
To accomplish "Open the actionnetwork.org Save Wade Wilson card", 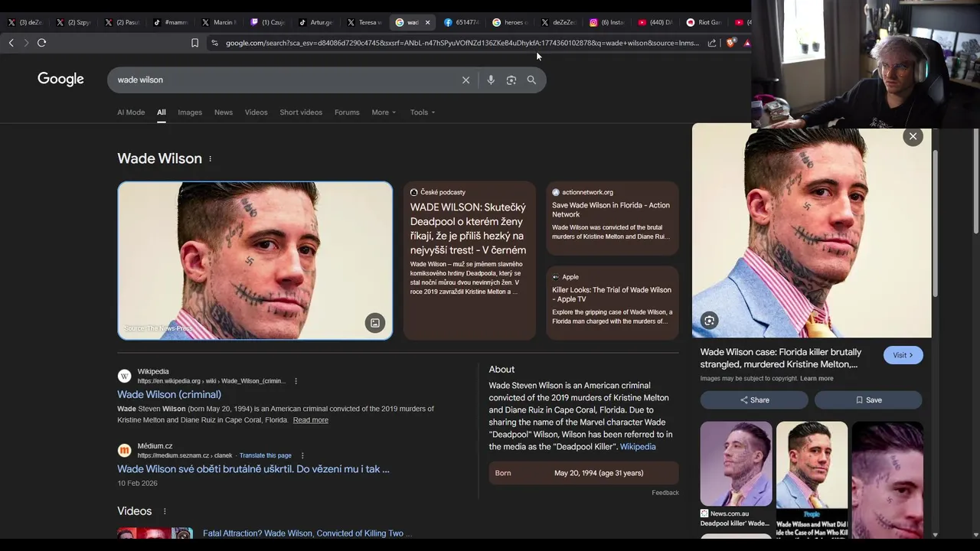I will (x=612, y=218).
